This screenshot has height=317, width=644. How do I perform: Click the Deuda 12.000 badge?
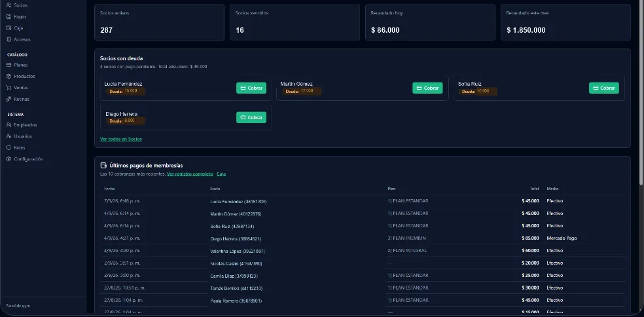pos(302,91)
